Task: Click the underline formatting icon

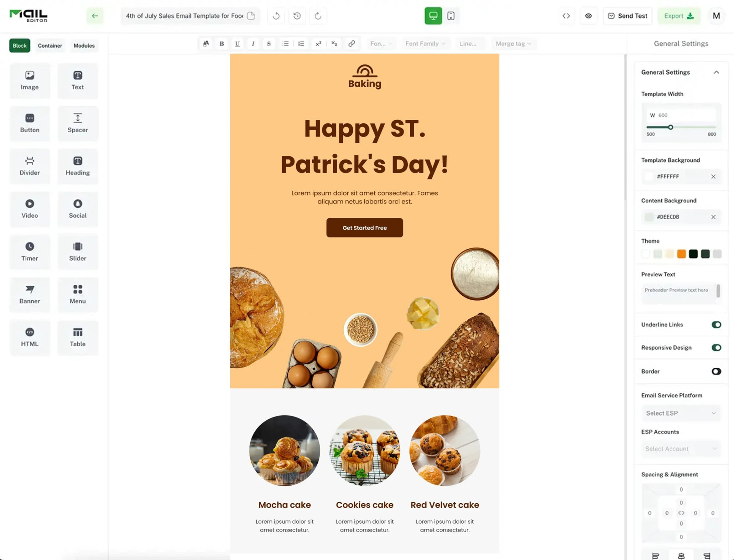Action: [237, 44]
